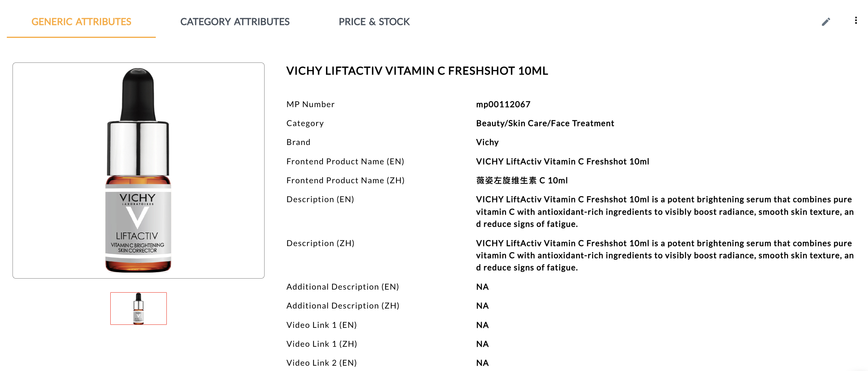
Task: Click the Brand value Vichy
Action: coord(487,142)
